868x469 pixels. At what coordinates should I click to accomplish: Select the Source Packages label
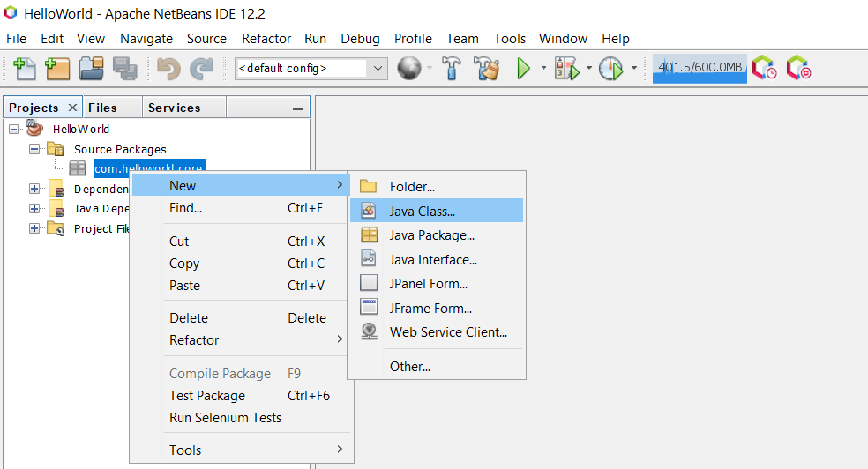(x=120, y=149)
